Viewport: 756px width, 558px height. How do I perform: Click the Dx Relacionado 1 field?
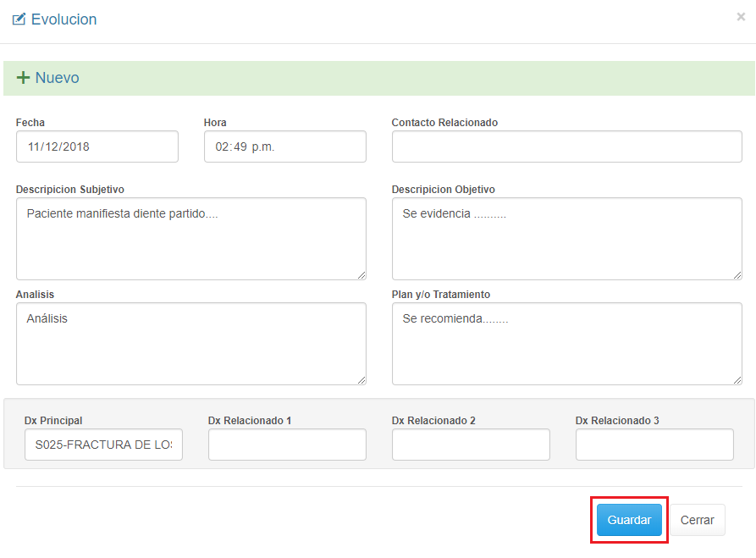tap(287, 445)
